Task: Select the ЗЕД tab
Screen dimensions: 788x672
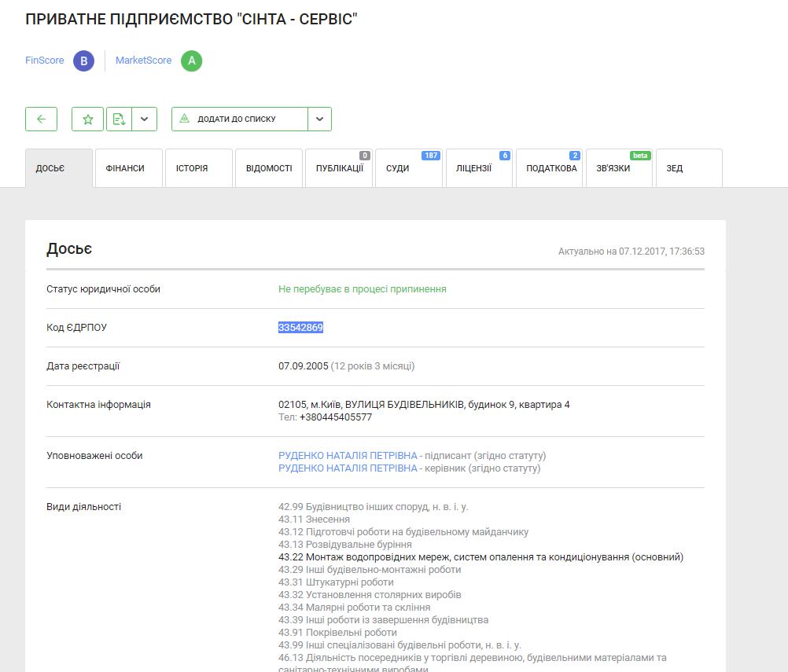Action: (x=688, y=168)
